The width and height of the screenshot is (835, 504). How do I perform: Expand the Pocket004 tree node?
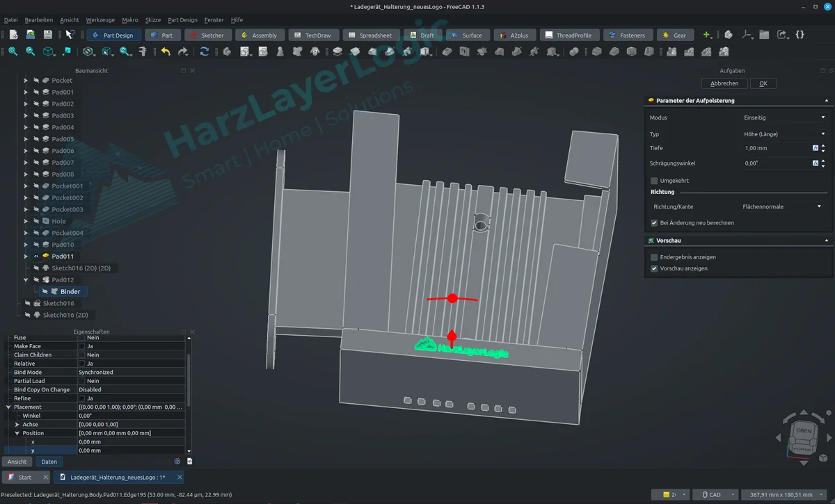(x=26, y=233)
